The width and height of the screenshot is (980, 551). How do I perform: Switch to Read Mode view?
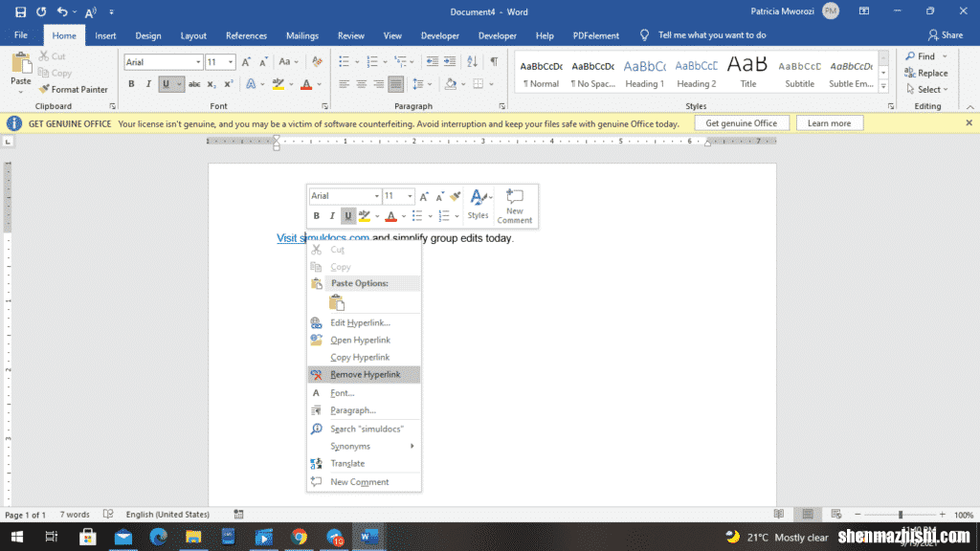click(x=779, y=514)
